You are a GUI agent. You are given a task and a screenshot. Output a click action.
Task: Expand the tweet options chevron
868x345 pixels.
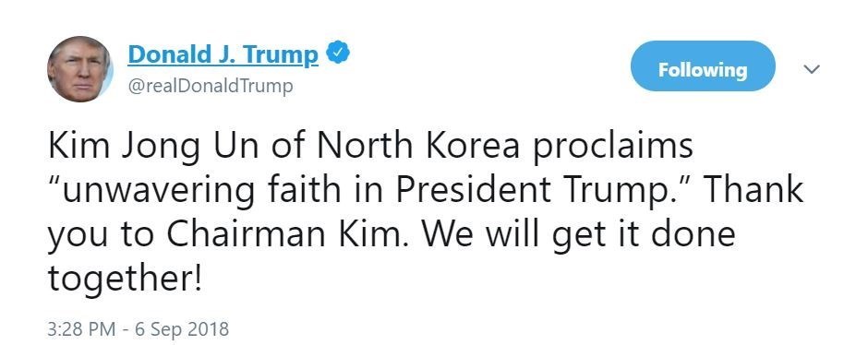(x=811, y=69)
